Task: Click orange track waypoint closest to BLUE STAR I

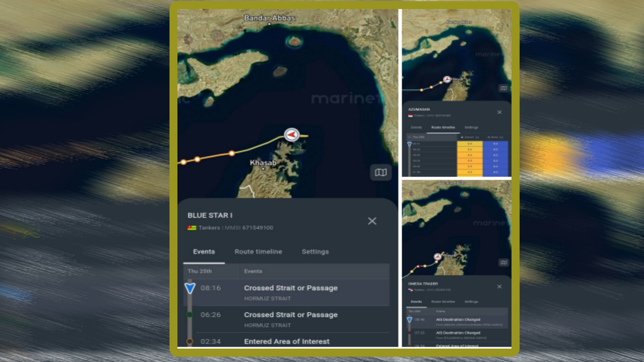Action: (x=232, y=154)
